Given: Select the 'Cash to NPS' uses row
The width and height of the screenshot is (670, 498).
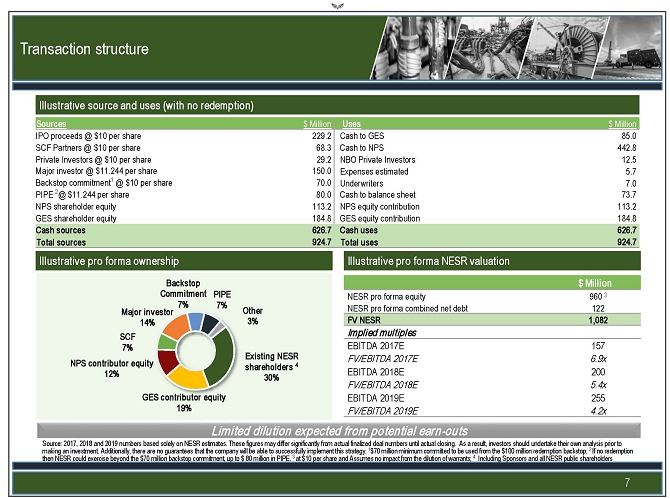Looking at the screenshot, I should click(x=488, y=148).
